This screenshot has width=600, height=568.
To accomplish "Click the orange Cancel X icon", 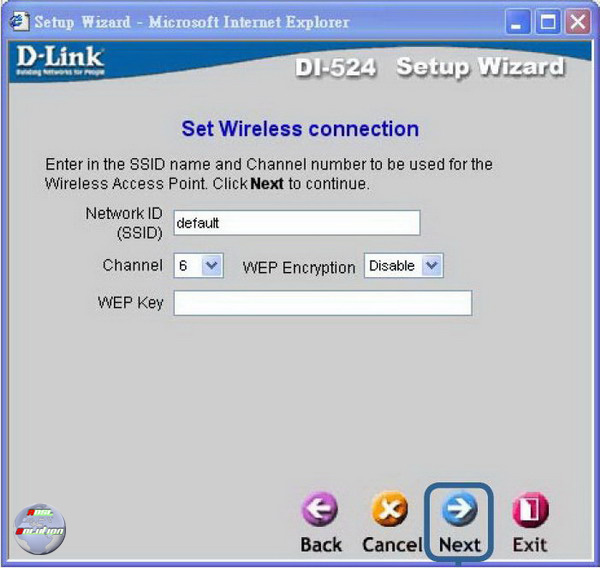I will (x=390, y=511).
